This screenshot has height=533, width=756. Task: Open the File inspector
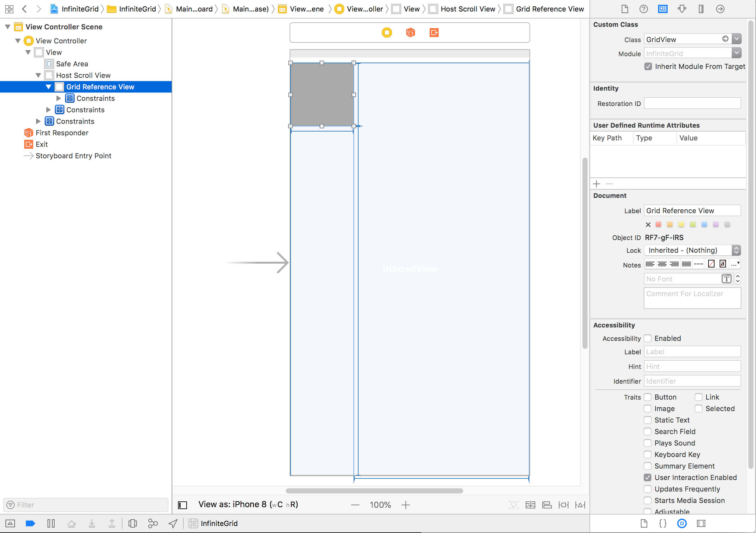coord(625,9)
